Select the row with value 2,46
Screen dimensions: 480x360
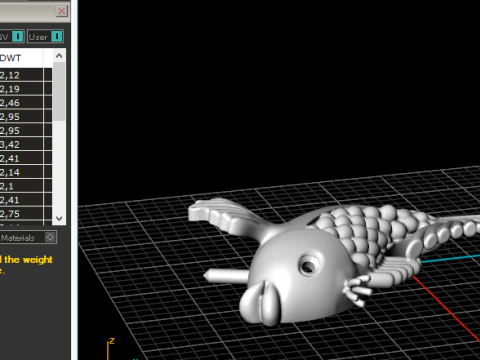tap(26, 103)
